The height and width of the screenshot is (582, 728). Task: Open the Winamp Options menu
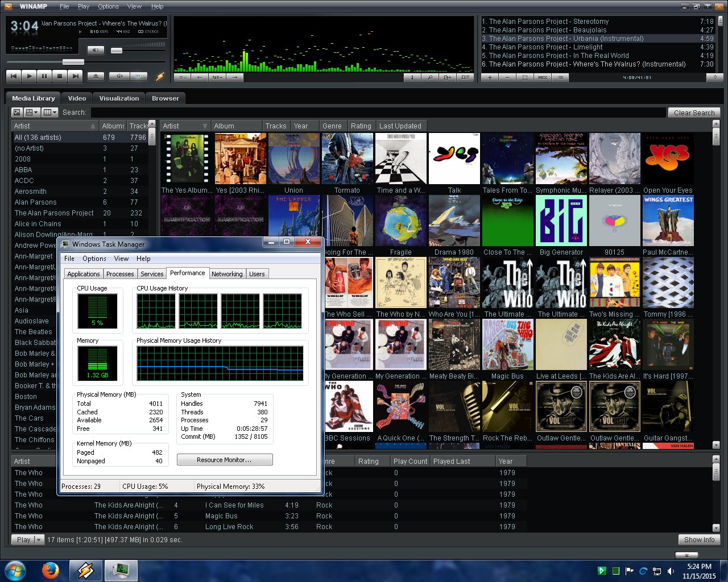tap(108, 6)
